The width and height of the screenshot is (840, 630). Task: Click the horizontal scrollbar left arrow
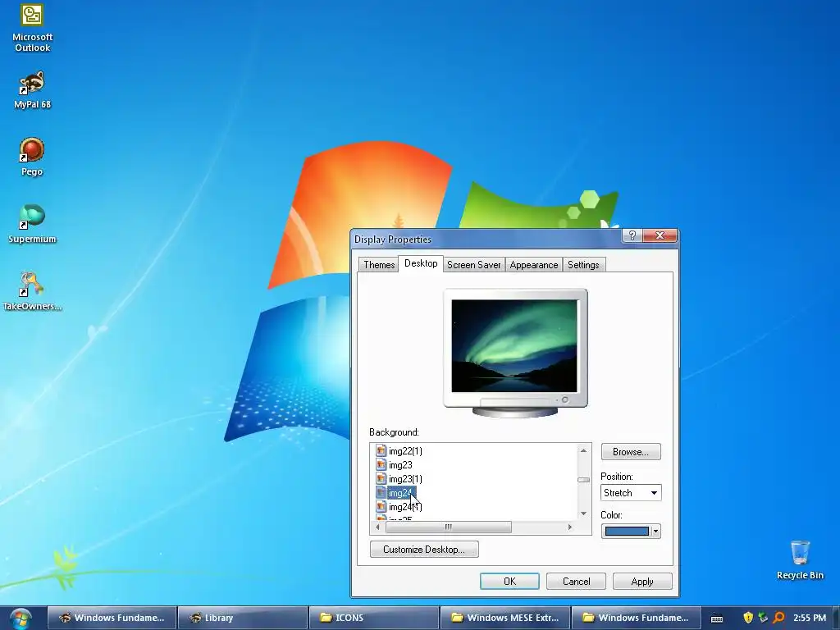pyautogui.click(x=377, y=527)
